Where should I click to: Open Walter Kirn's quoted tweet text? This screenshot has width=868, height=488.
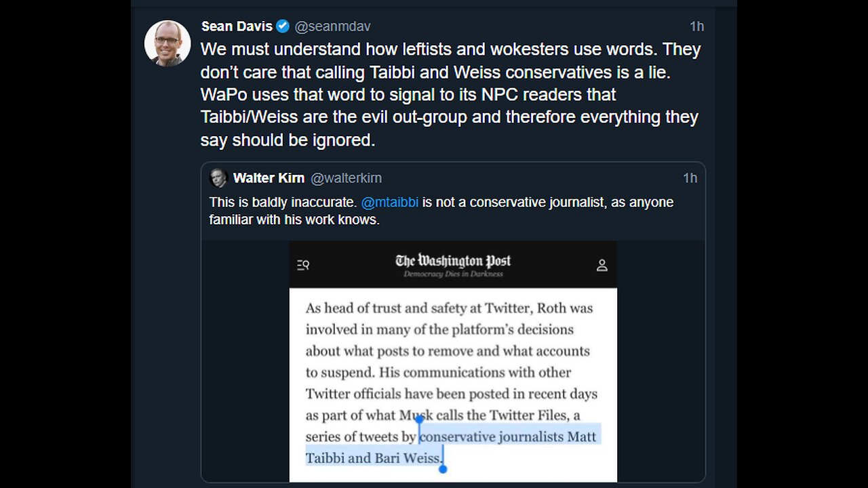pyautogui.click(x=441, y=210)
